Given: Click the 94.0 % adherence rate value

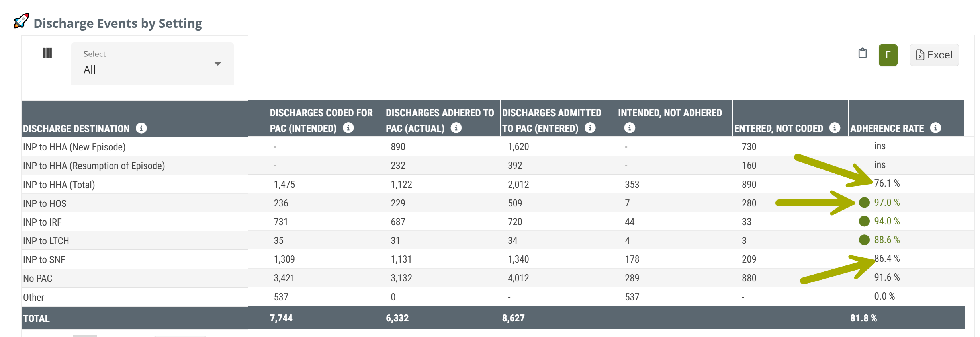Looking at the screenshot, I should coord(886,221).
